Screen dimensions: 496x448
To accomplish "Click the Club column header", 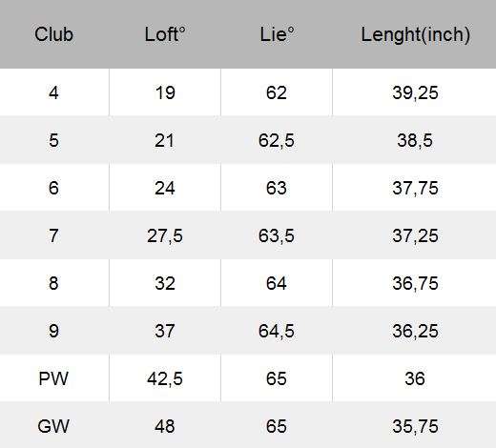I will 53,34.
